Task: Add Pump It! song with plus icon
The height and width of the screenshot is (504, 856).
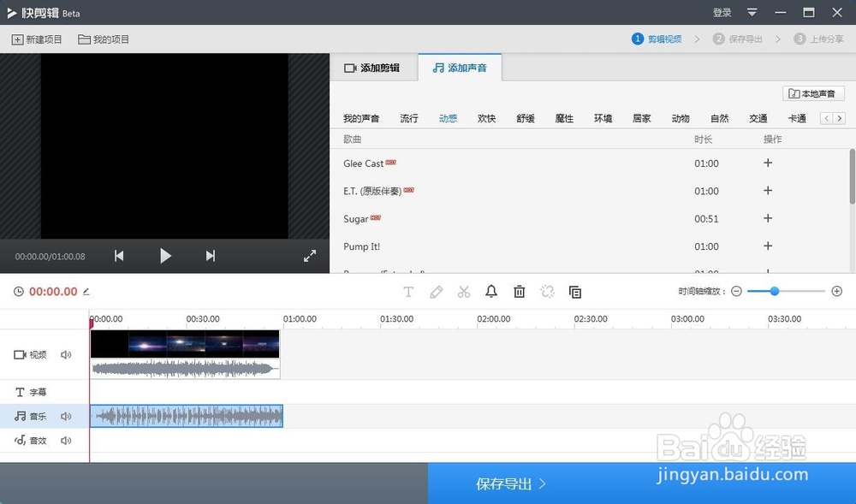Action: (768, 246)
